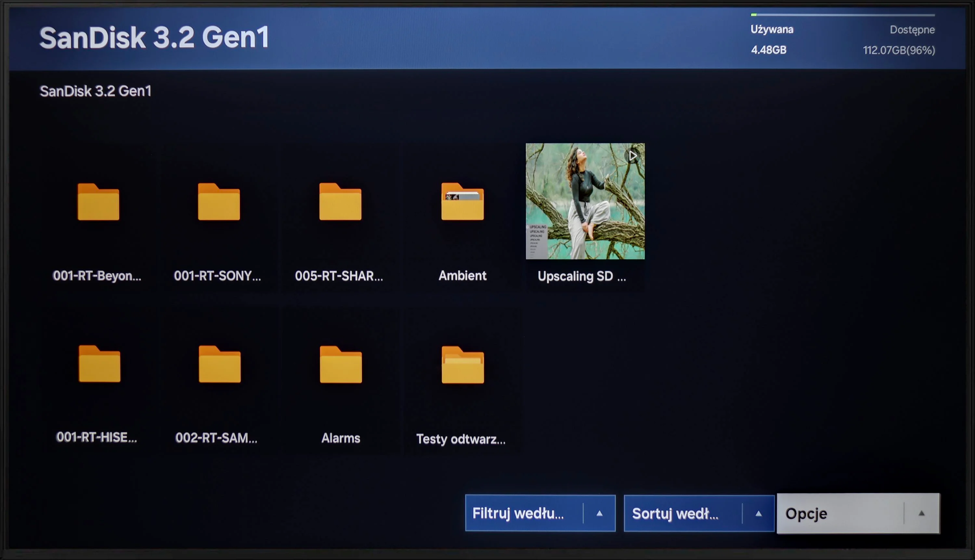975x560 pixels.
Task: Play the Upscaling SD video thumbnail
Action: tap(585, 201)
